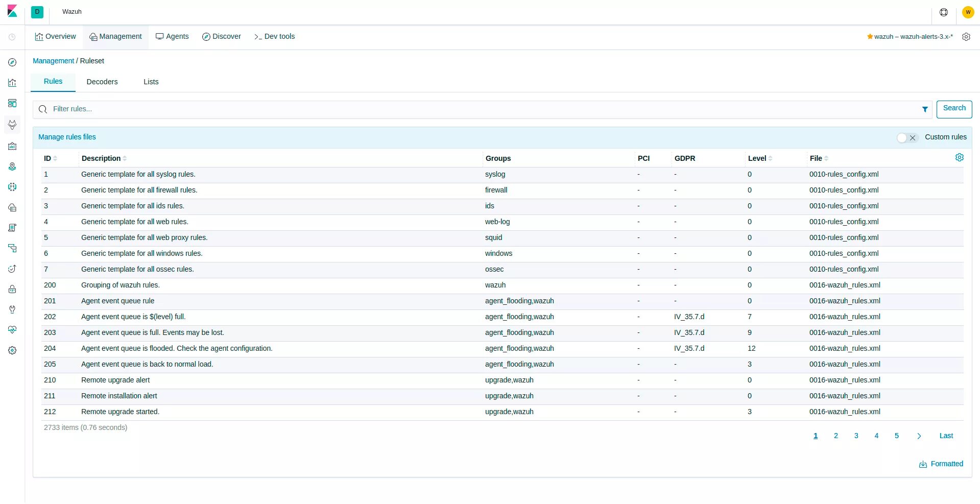Export with the Formatted button
This screenshot has width=980, height=504.
[941, 464]
